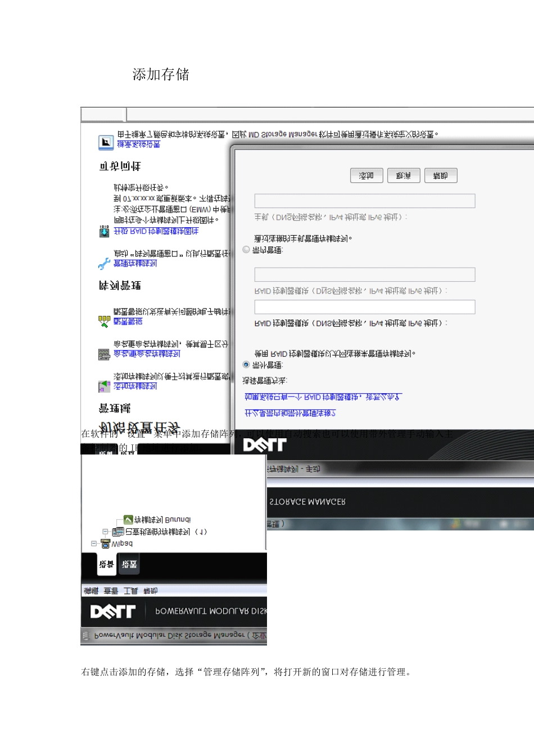
Task: Click the add storage array icon
Action: pos(105,386)
